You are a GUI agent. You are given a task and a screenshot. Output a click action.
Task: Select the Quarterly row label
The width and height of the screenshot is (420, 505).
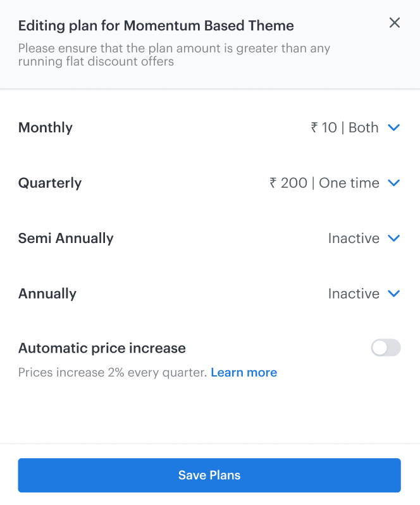[x=50, y=183]
